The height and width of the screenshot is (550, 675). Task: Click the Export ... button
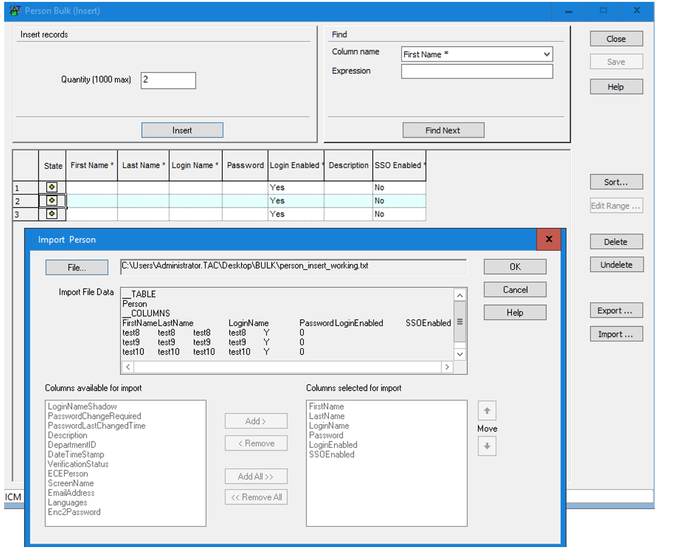616,310
